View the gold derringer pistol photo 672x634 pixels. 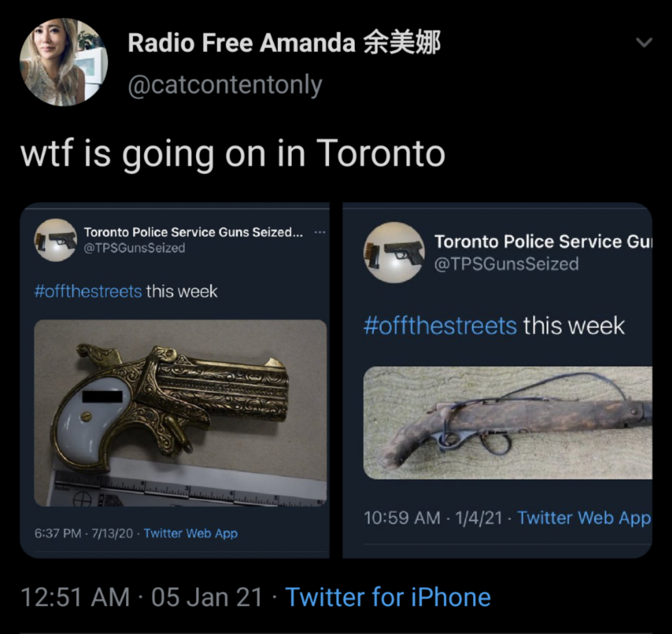[180, 413]
